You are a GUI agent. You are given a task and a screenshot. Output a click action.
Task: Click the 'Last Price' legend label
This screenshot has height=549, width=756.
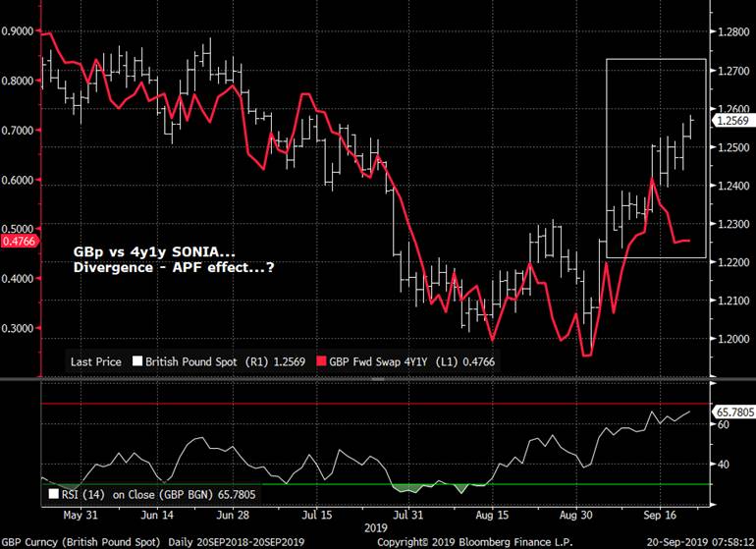coord(96,361)
